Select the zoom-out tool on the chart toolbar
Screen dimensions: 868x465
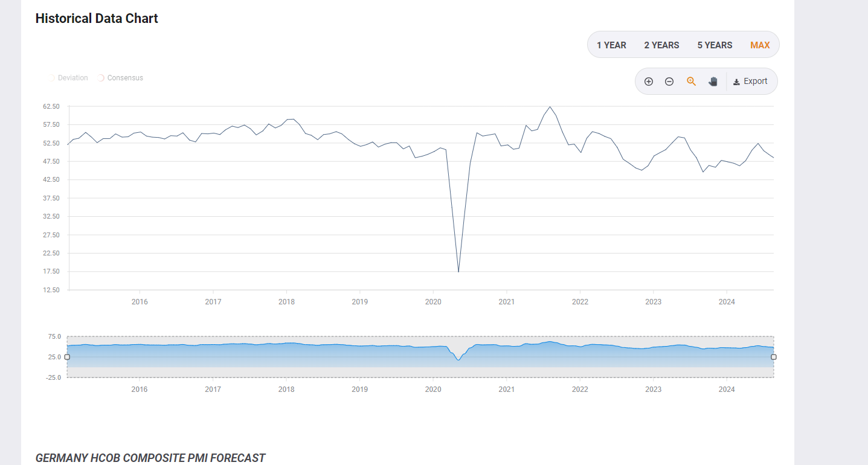point(669,81)
